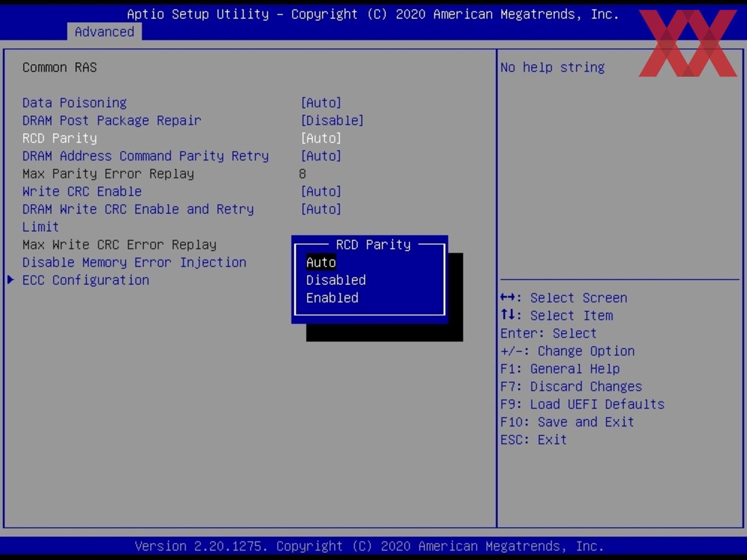Select Disable Memory Error Injection setting
The image size is (747, 560).
pyautogui.click(x=134, y=262)
